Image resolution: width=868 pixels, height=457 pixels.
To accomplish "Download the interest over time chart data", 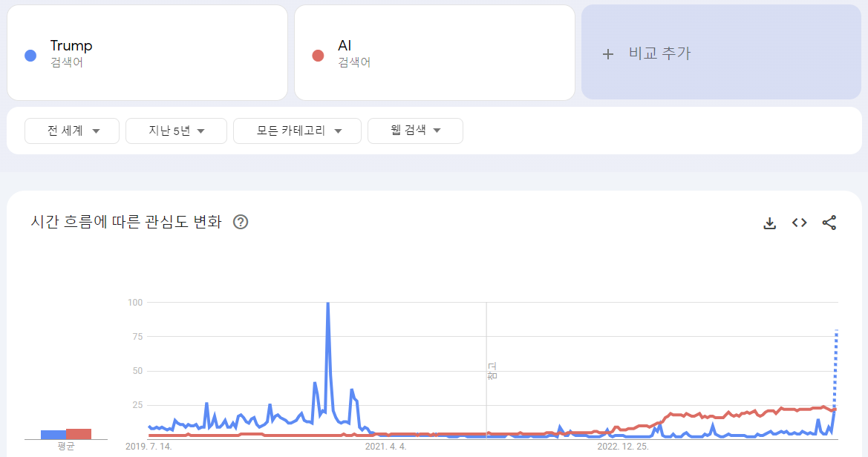I will [x=770, y=223].
